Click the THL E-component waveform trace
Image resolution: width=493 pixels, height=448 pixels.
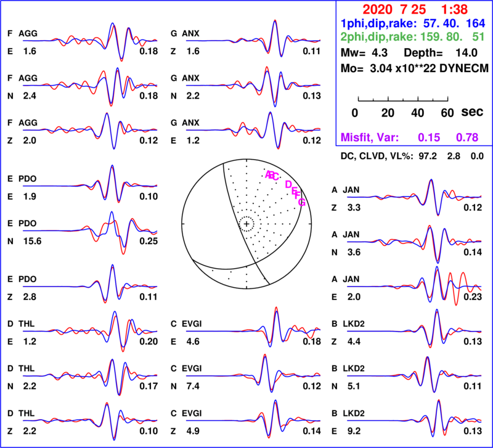[x=90, y=332]
